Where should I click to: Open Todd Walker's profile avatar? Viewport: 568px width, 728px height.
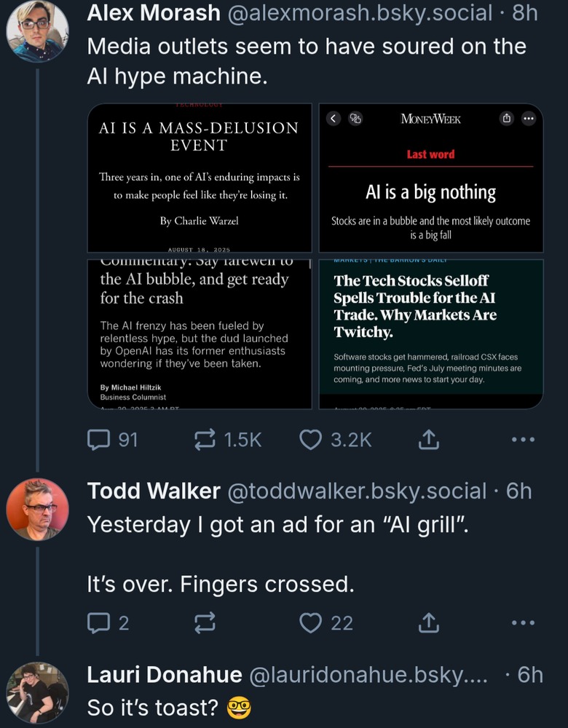(x=37, y=509)
